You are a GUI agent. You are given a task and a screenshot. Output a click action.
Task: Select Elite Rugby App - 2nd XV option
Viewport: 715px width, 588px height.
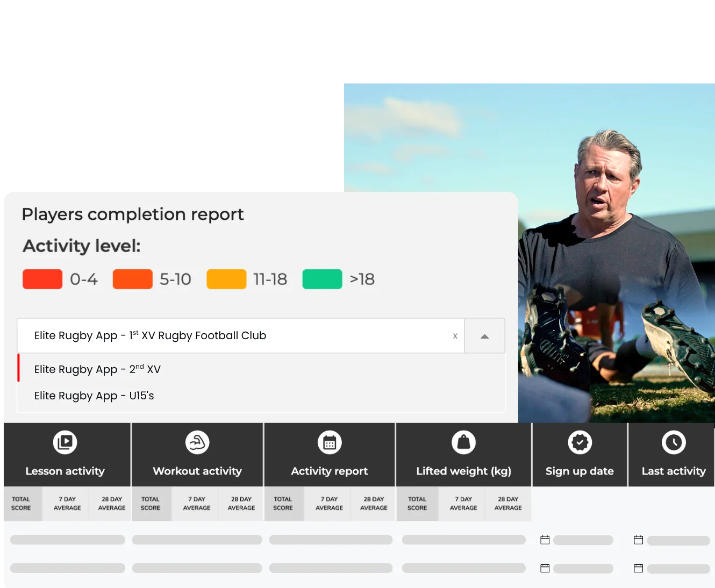tap(262, 369)
